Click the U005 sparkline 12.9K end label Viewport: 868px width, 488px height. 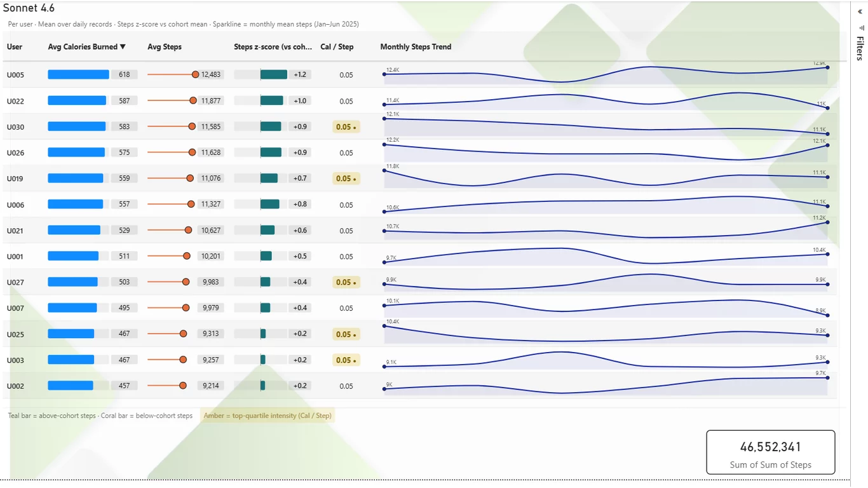click(x=820, y=63)
